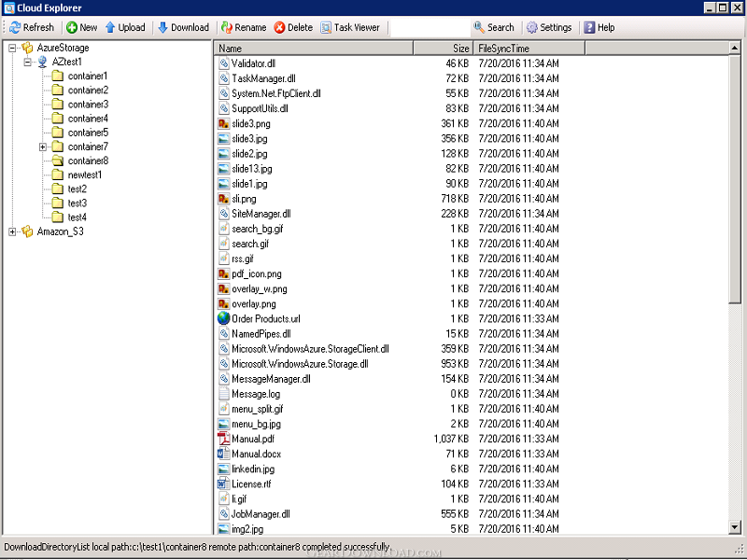Select Microsoft.WindowsAzure.StorageClient.dll file name

pos(311,349)
